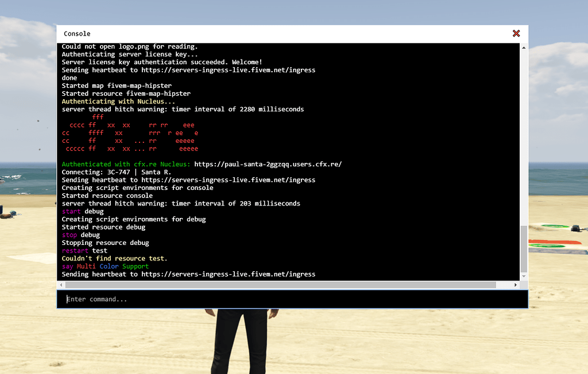588x374 pixels.
Task: Click the vertical scrollbar track above thumb
Action: pos(524,138)
